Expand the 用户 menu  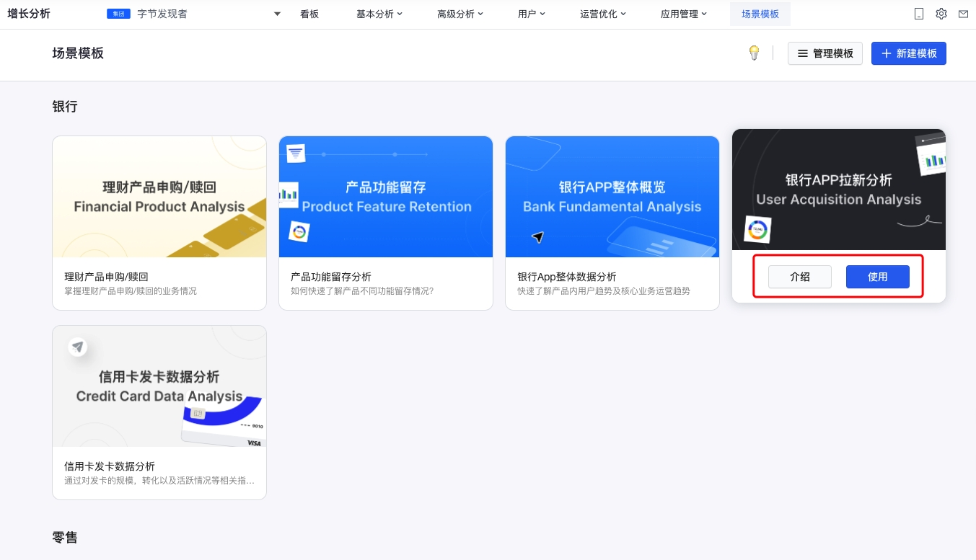click(532, 14)
